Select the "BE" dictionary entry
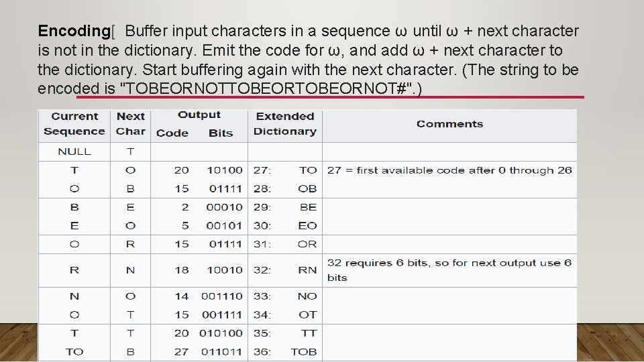 click(x=308, y=207)
